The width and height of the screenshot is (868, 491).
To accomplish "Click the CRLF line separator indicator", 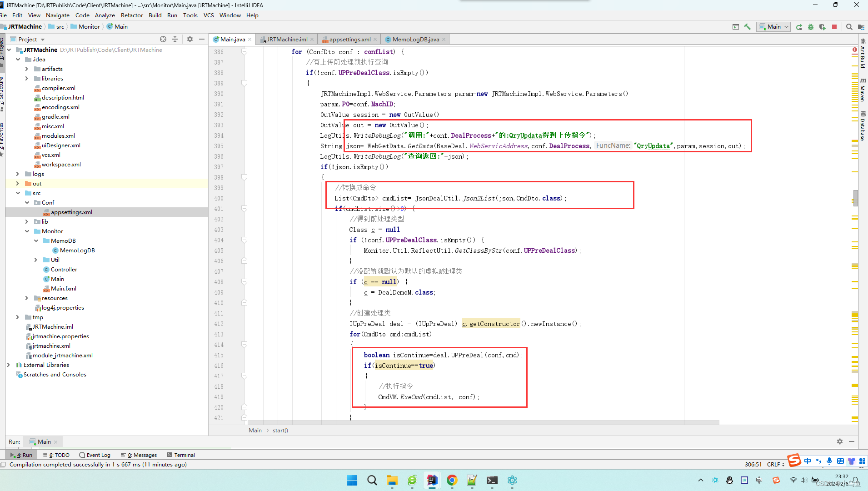I will click(775, 464).
